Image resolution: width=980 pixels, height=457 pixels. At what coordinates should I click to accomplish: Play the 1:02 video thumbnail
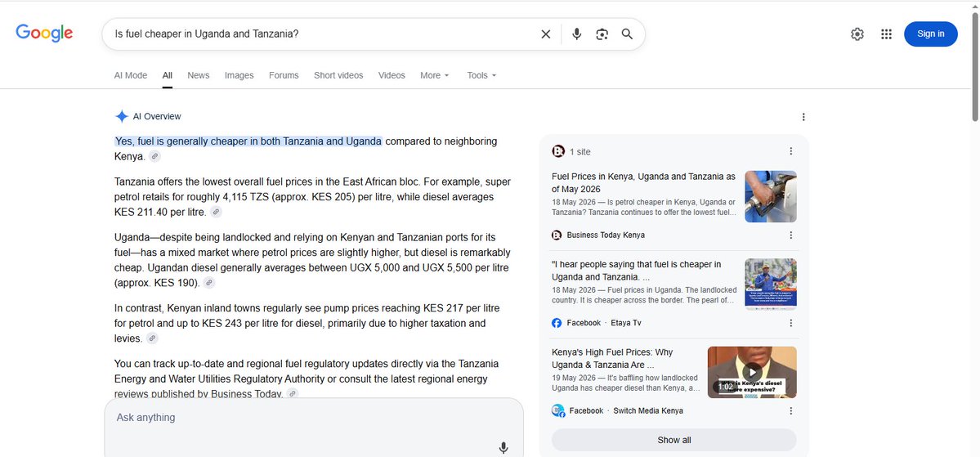[752, 373]
